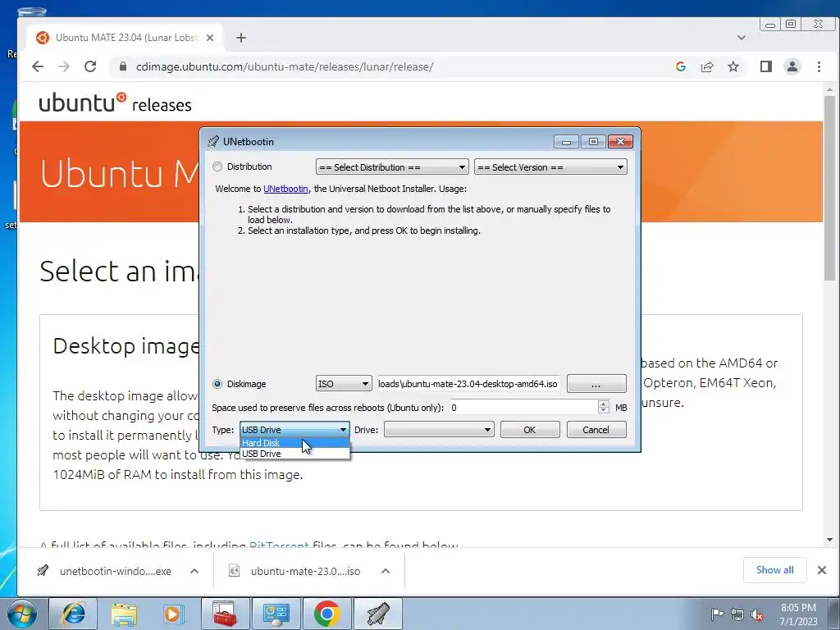Minimize the UNetbootin window
This screenshot has width=840, height=630.
click(x=566, y=141)
